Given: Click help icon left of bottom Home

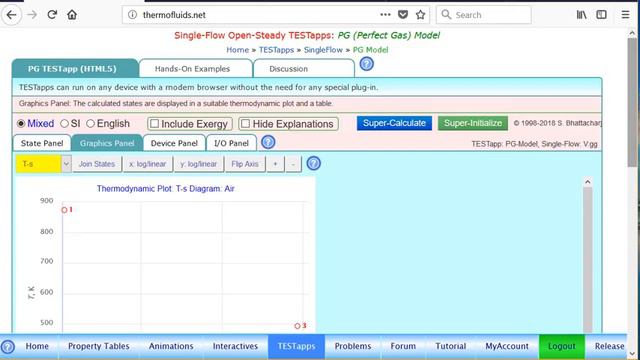Looking at the screenshot, I should tap(8, 347).
